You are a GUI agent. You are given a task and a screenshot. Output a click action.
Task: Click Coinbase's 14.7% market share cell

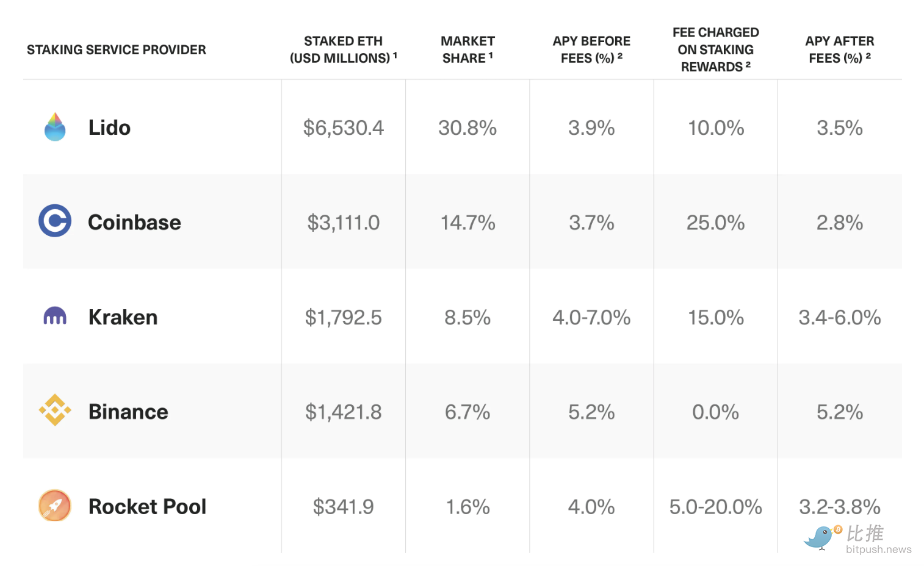coord(467,223)
